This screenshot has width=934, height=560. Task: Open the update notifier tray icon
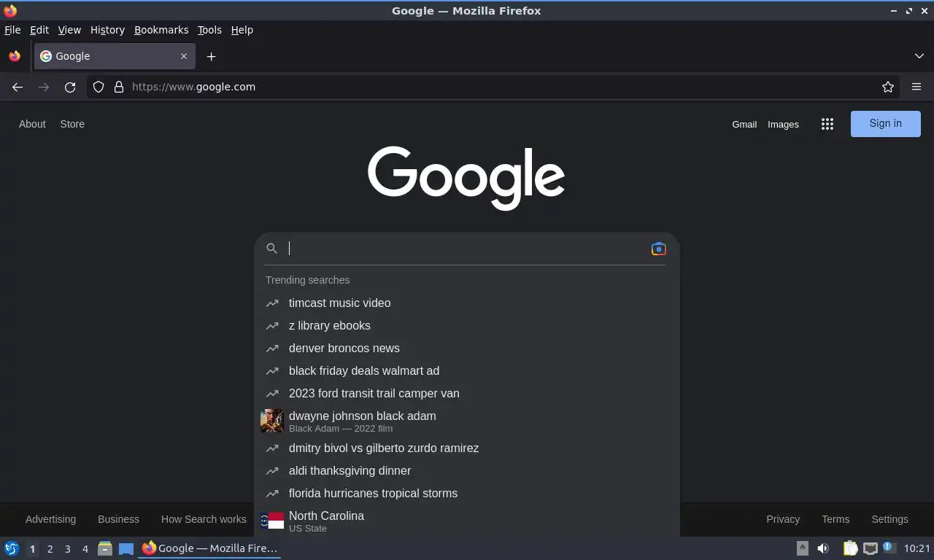point(889,548)
